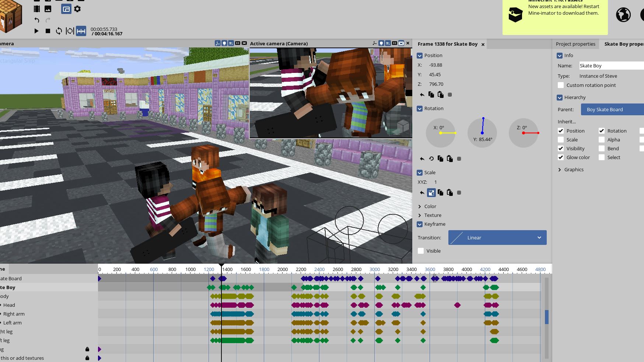Enable the Custom rotation point checkbox
Viewport: 644px width, 362px height.
tap(561, 85)
